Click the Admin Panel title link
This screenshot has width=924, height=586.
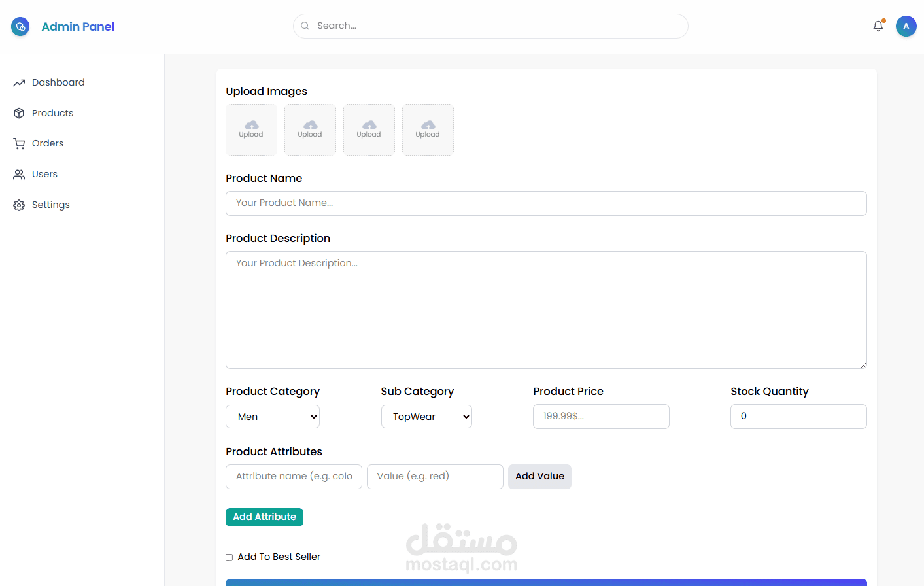pyautogui.click(x=78, y=26)
